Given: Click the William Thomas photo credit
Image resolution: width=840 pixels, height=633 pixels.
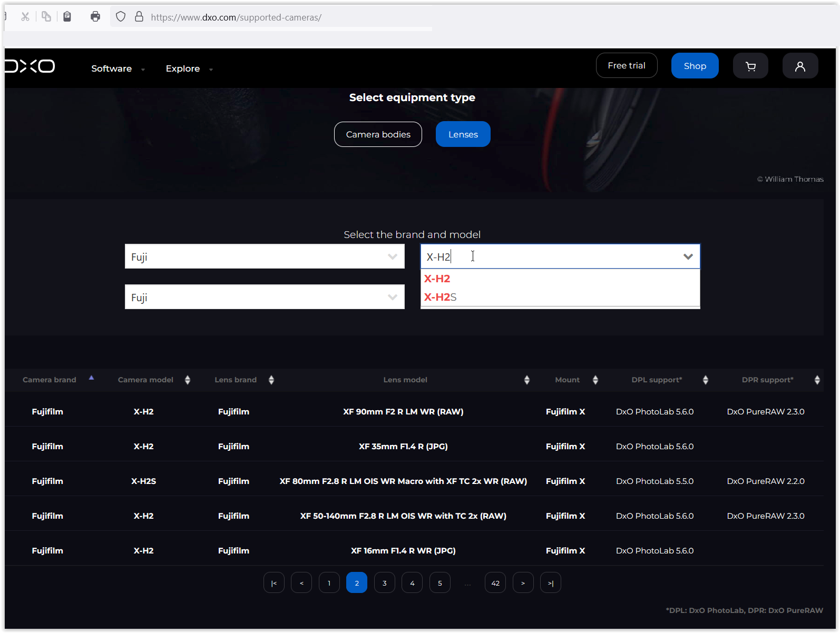Looking at the screenshot, I should click(790, 179).
